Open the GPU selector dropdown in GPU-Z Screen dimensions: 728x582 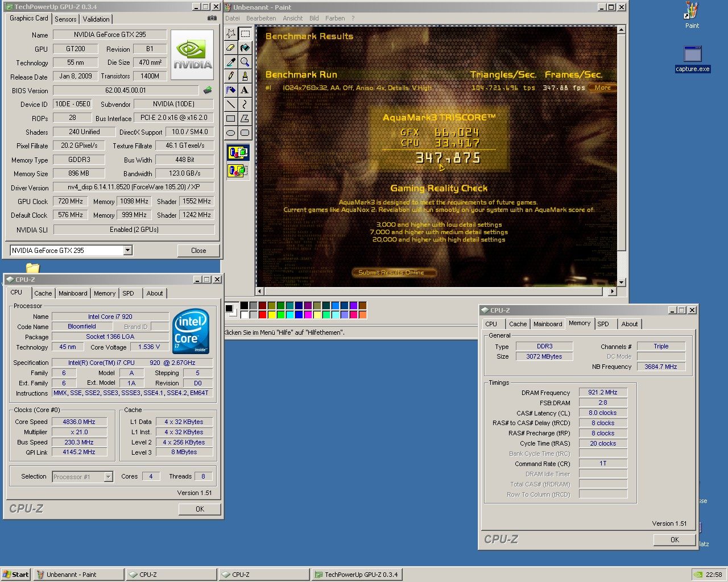(128, 250)
